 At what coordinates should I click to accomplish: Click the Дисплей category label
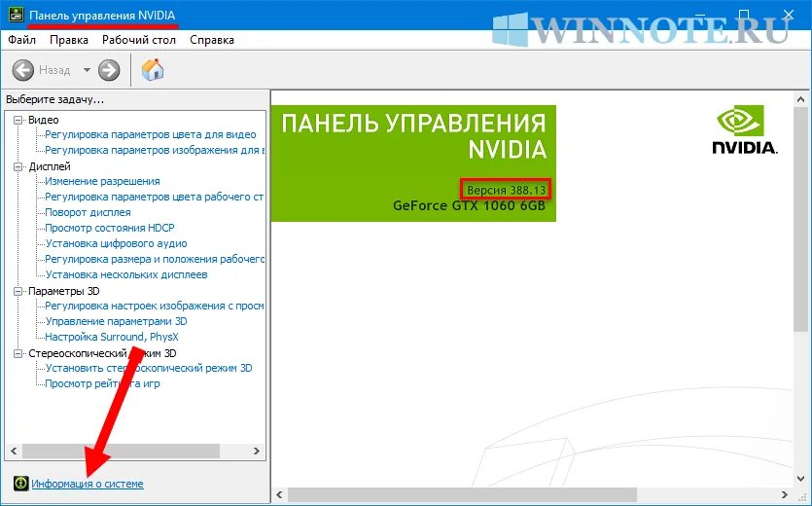click(x=50, y=166)
